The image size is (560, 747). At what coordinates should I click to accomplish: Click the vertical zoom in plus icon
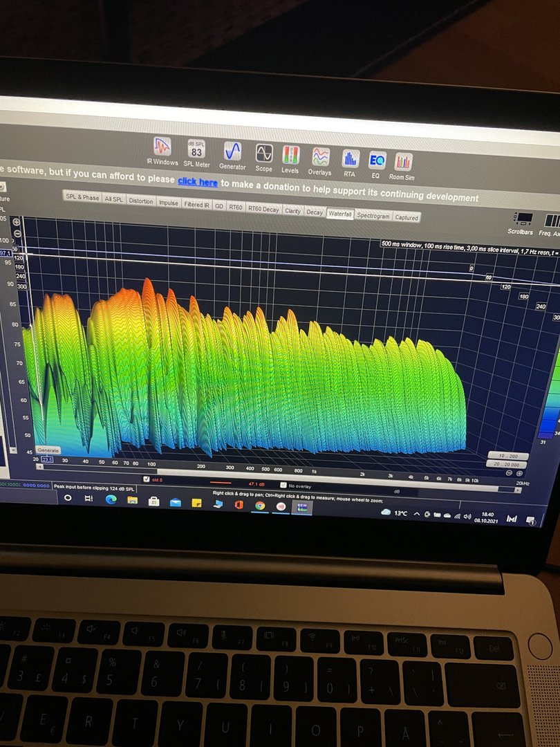(16, 222)
